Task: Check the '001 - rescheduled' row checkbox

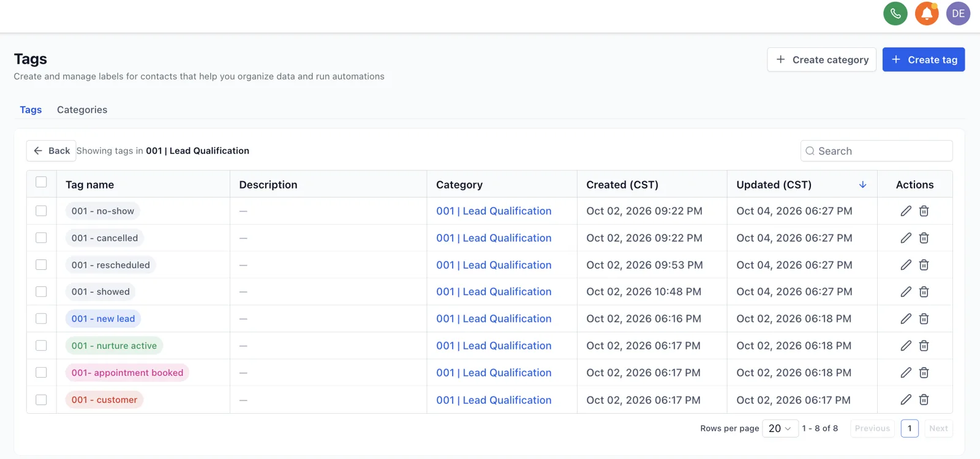Action: 41,264
